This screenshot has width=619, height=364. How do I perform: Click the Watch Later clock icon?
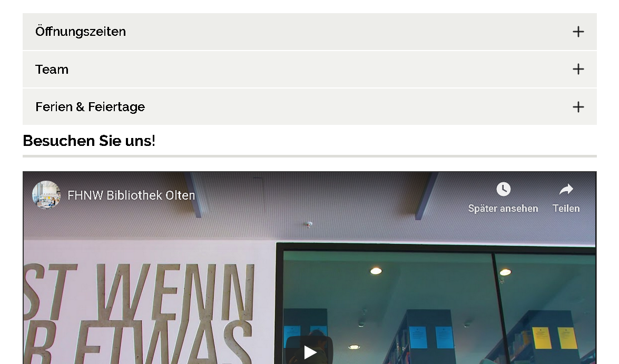[503, 189]
